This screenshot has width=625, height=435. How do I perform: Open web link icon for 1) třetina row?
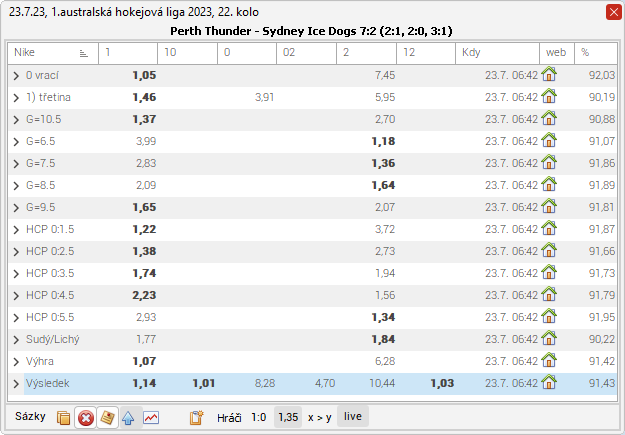point(549,96)
